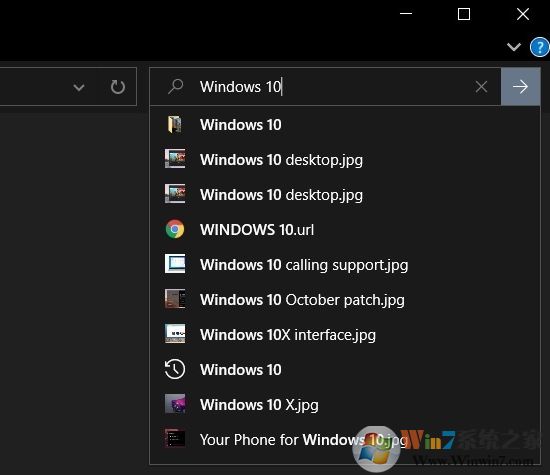Click the thumbnail of Your Phone for Windows 10.jpg

(175, 439)
